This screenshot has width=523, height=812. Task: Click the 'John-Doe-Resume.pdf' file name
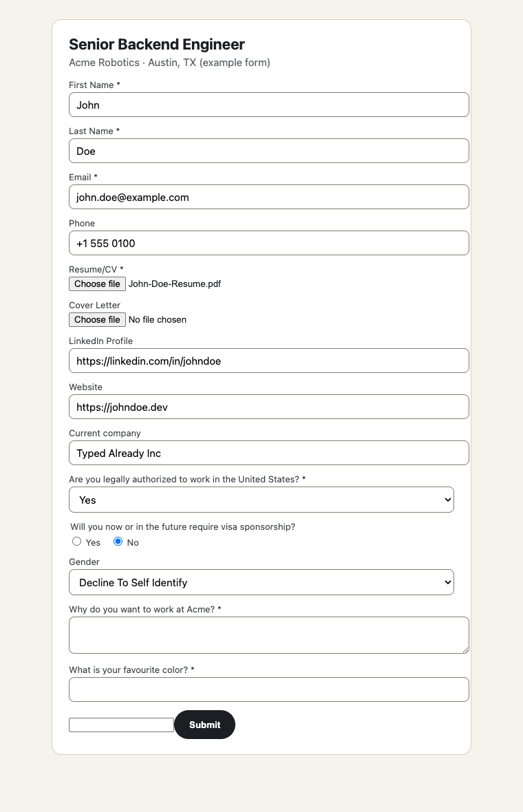pos(175,284)
